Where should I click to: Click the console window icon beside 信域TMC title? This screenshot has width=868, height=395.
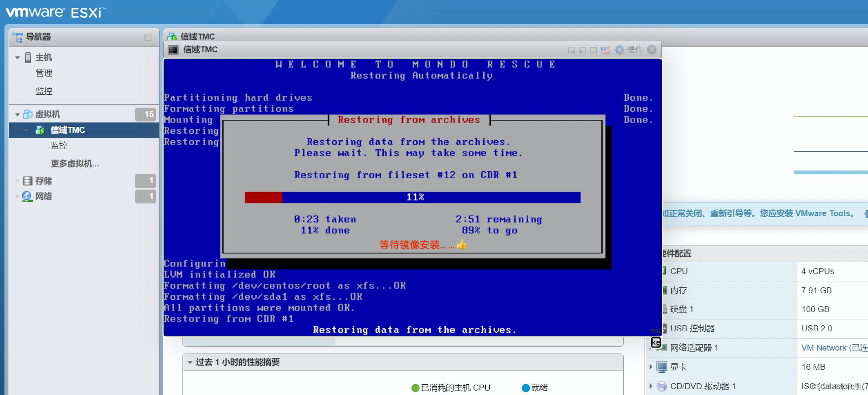click(x=173, y=50)
